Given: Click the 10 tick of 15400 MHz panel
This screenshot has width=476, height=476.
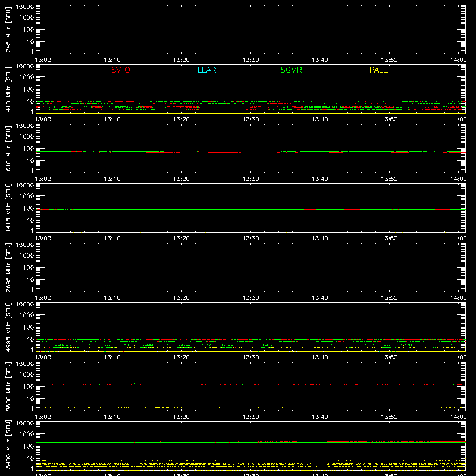Looking at the screenshot, I should [30, 458].
